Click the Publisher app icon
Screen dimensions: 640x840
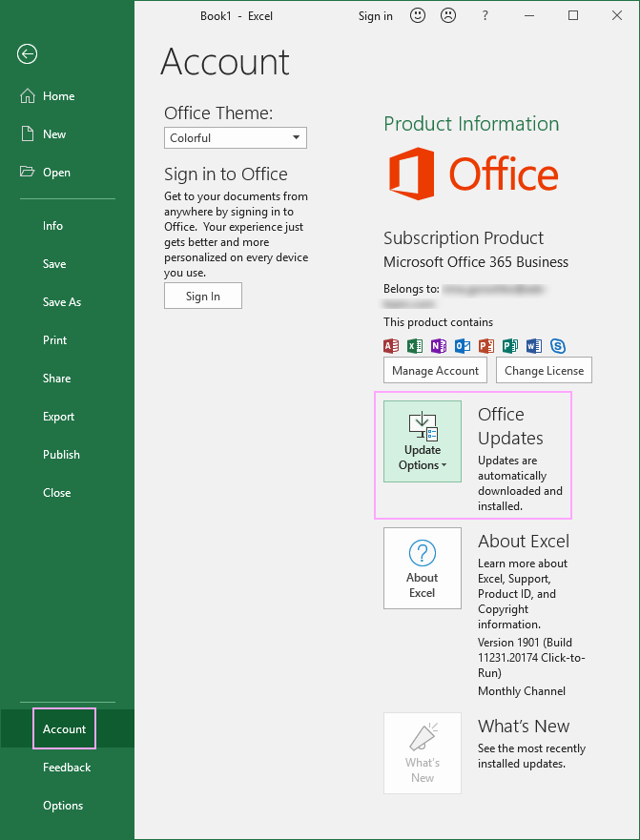coord(509,346)
